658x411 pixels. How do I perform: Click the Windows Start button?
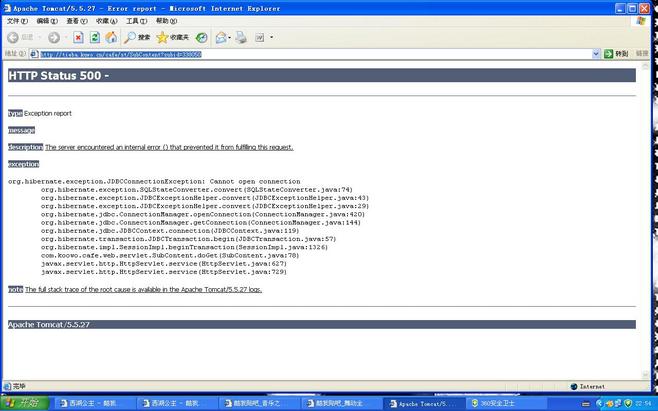coord(24,403)
